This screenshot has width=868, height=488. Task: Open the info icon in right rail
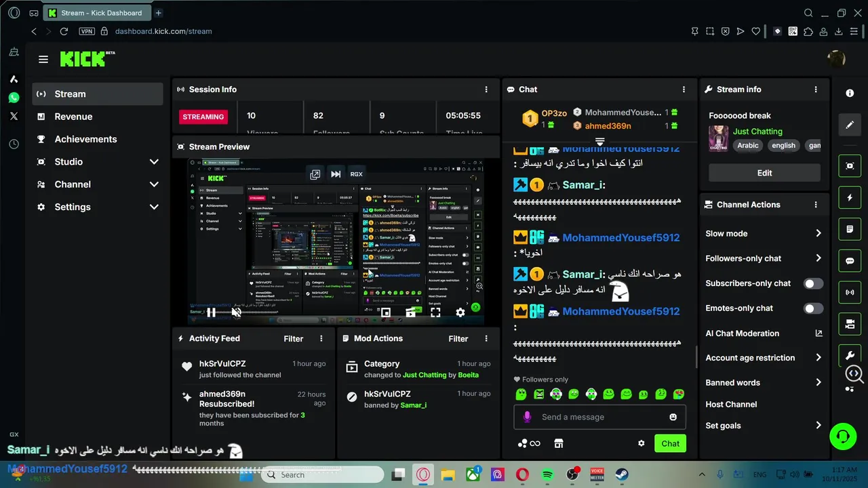click(850, 93)
